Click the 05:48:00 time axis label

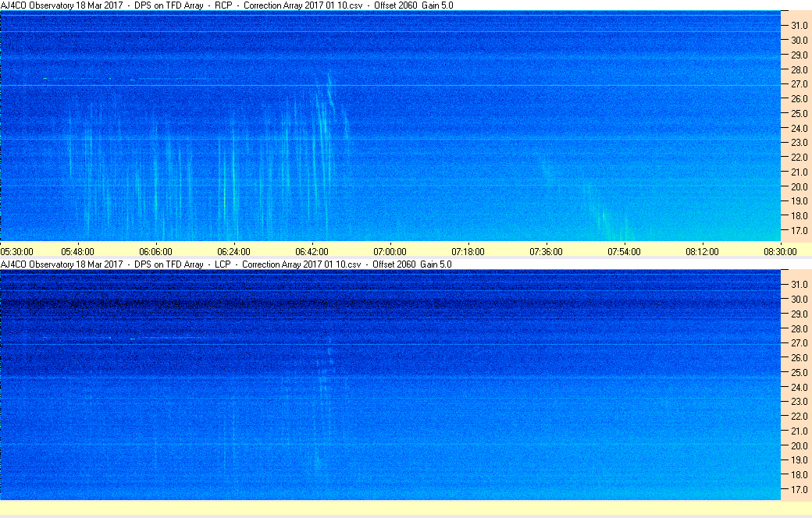[x=77, y=252]
